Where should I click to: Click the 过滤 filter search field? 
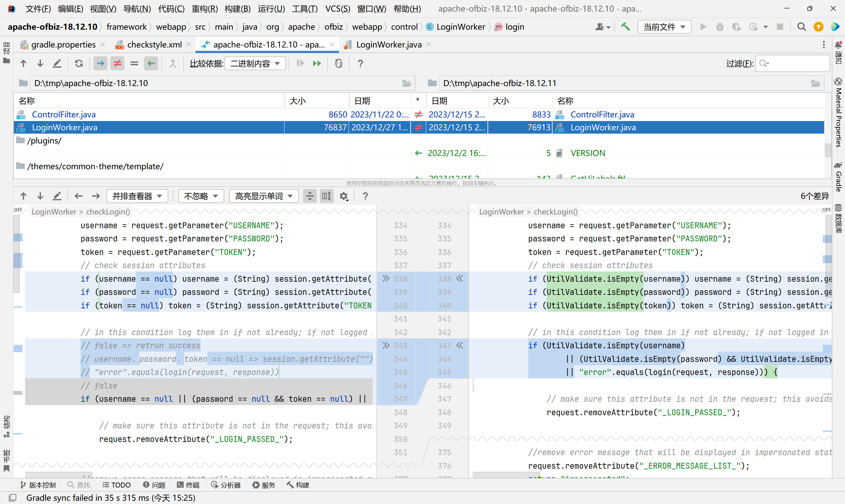coord(792,64)
